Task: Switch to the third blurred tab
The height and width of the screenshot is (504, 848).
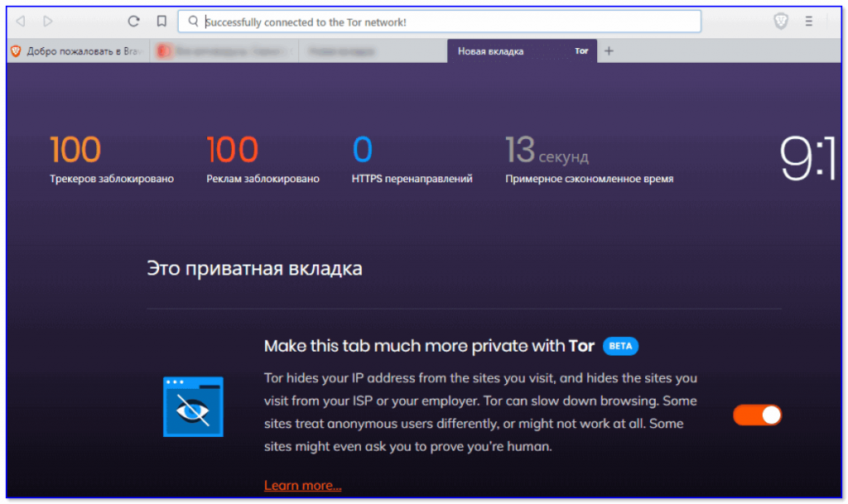Action: [373, 51]
